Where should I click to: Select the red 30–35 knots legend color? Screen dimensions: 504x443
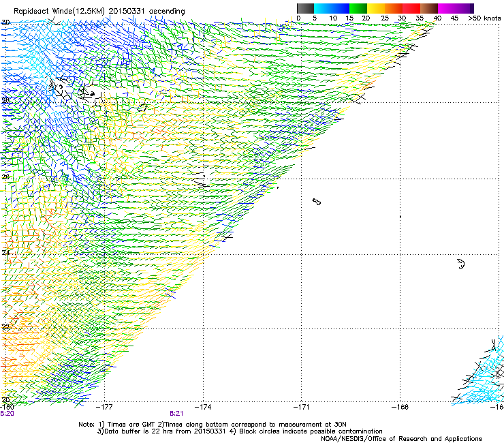pyautogui.click(x=411, y=8)
